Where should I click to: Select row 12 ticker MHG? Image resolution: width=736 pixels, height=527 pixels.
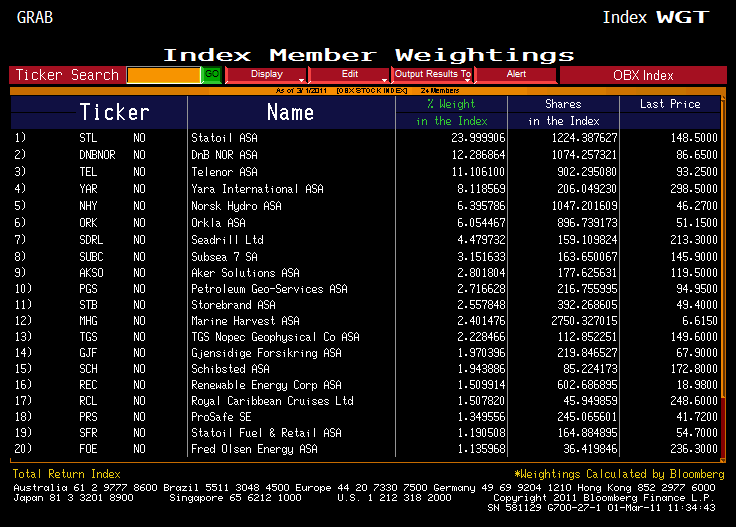click(x=88, y=321)
